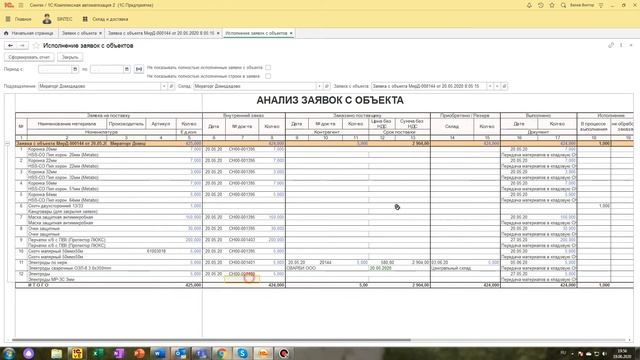
Task: Open more options vertical dots icon
Action: coord(621,45)
